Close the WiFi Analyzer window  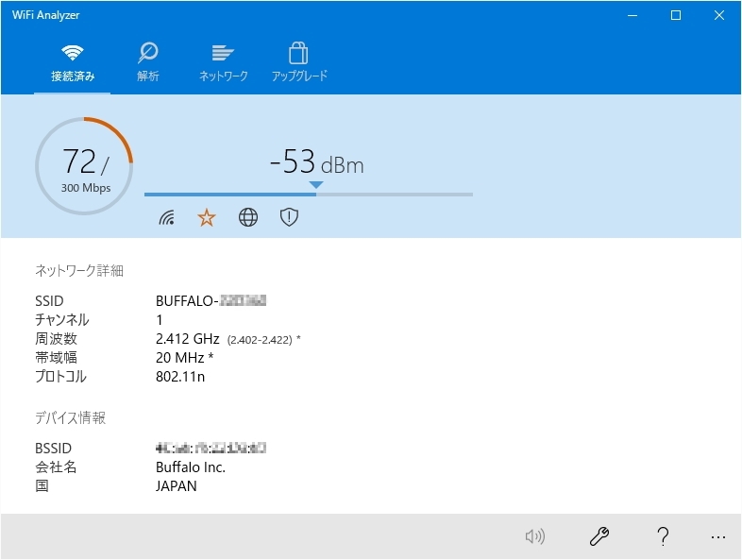click(x=719, y=16)
